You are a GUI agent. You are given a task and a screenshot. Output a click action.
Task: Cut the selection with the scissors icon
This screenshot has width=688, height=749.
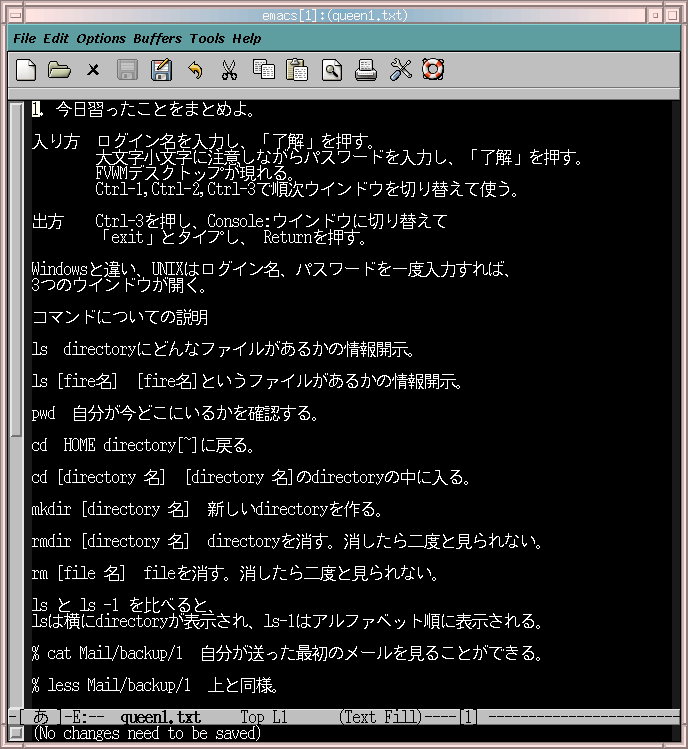(x=229, y=70)
